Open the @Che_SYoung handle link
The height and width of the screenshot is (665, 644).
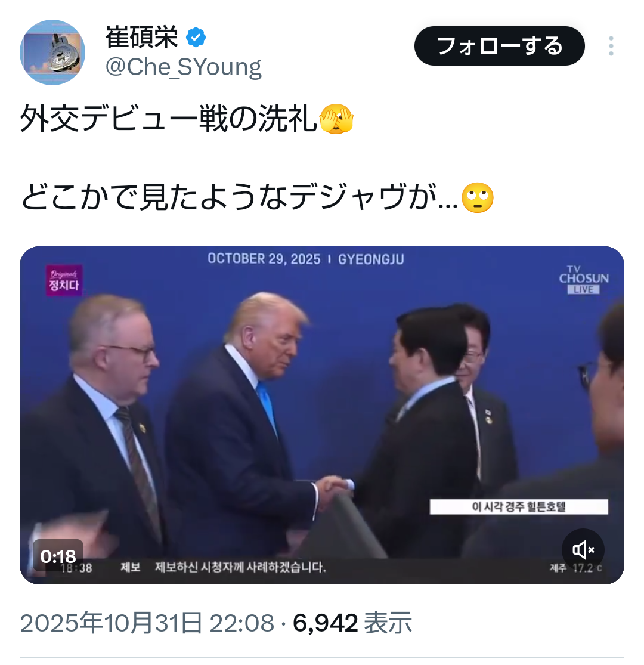click(x=184, y=67)
